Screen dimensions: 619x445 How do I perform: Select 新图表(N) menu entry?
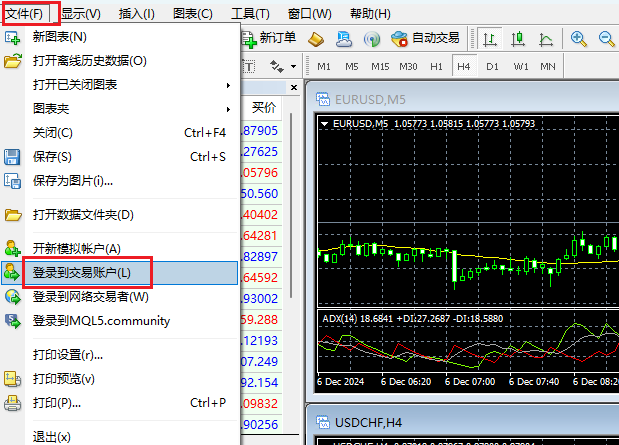click(x=120, y=37)
